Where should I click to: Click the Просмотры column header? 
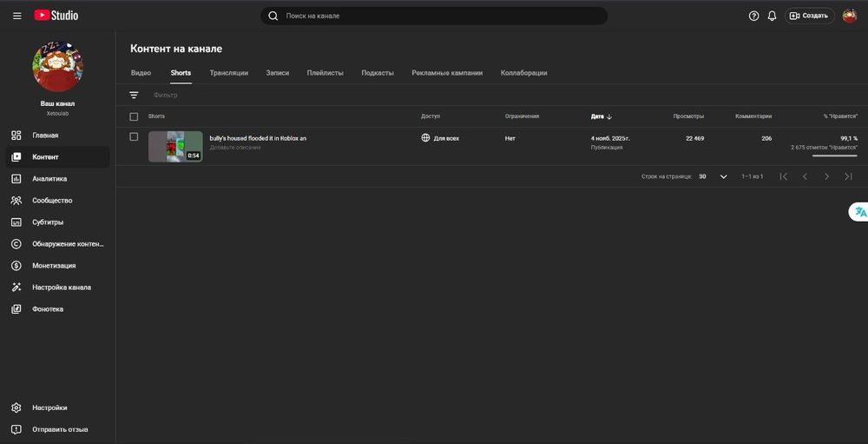click(688, 116)
